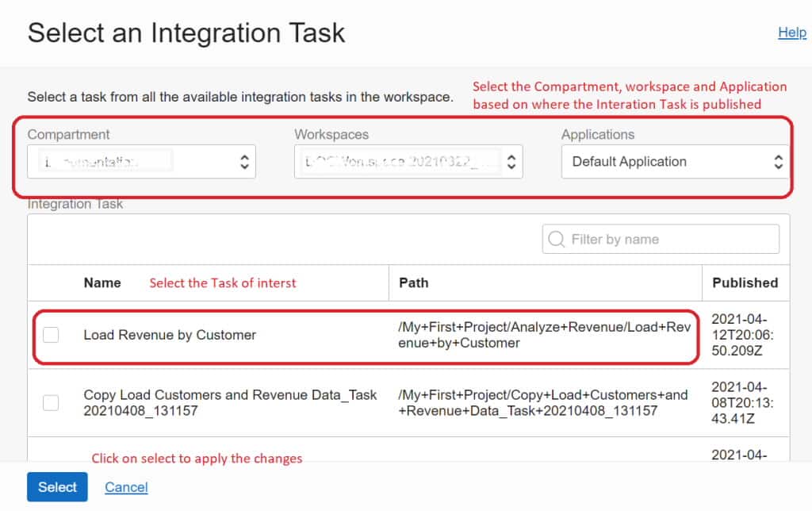Click the Integration Task section label

coord(75,204)
